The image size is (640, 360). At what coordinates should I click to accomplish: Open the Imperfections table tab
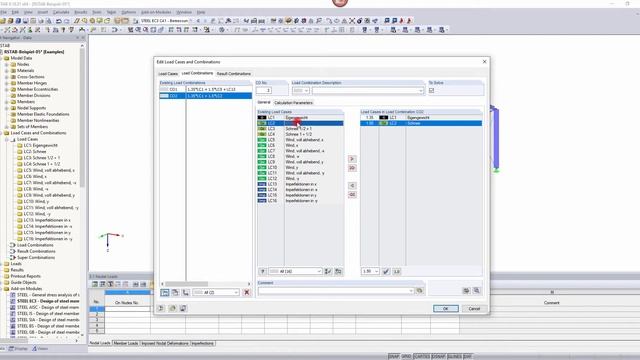tap(202, 343)
